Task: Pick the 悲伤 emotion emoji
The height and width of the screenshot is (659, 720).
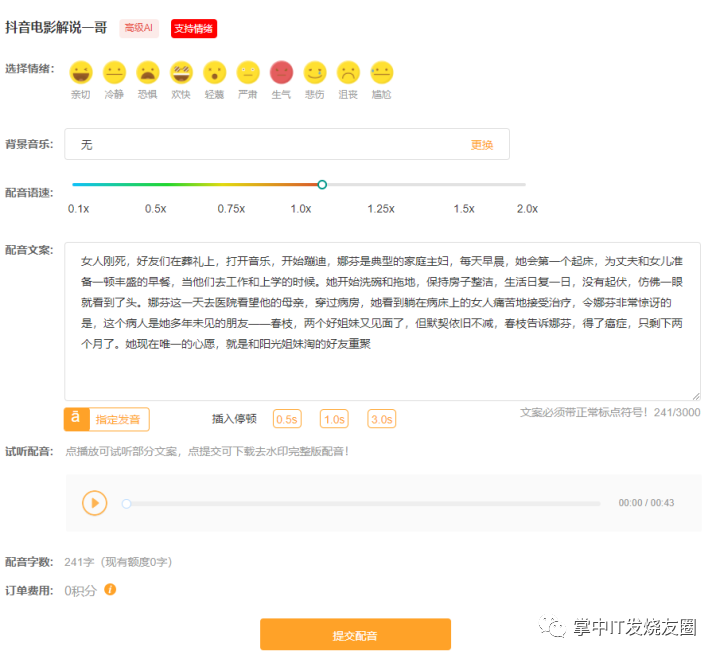Action: (x=315, y=73)
